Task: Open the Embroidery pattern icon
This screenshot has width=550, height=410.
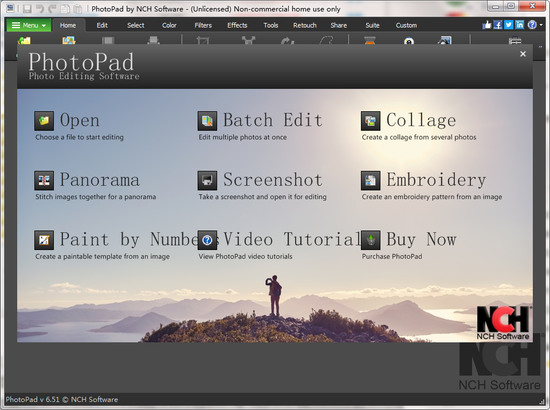Action: point(370,180)
